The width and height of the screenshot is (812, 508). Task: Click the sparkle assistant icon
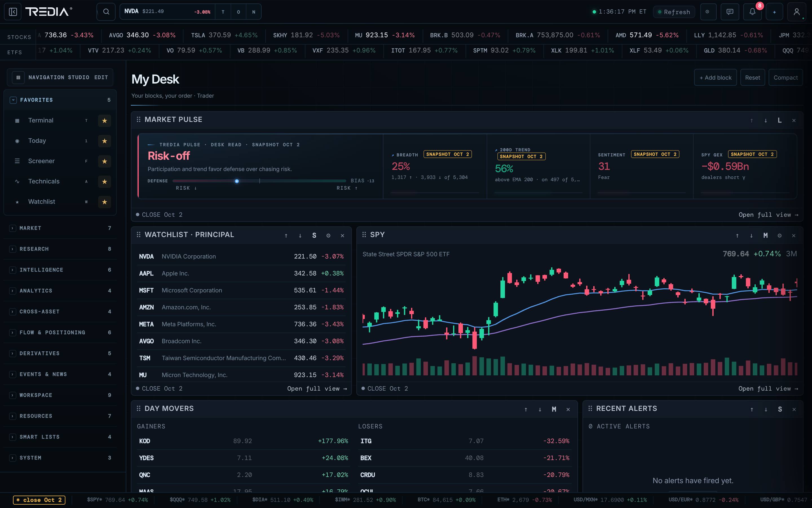tap(775, 12)
